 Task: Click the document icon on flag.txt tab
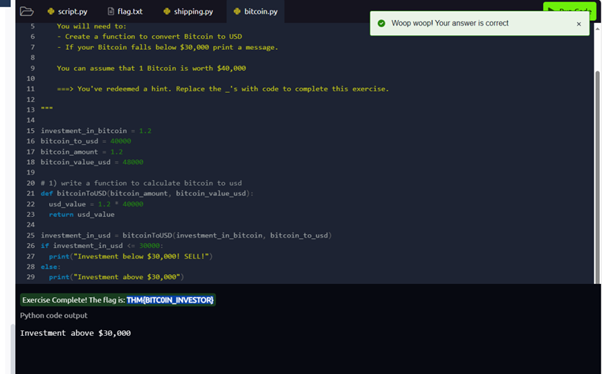coord(111,12)
